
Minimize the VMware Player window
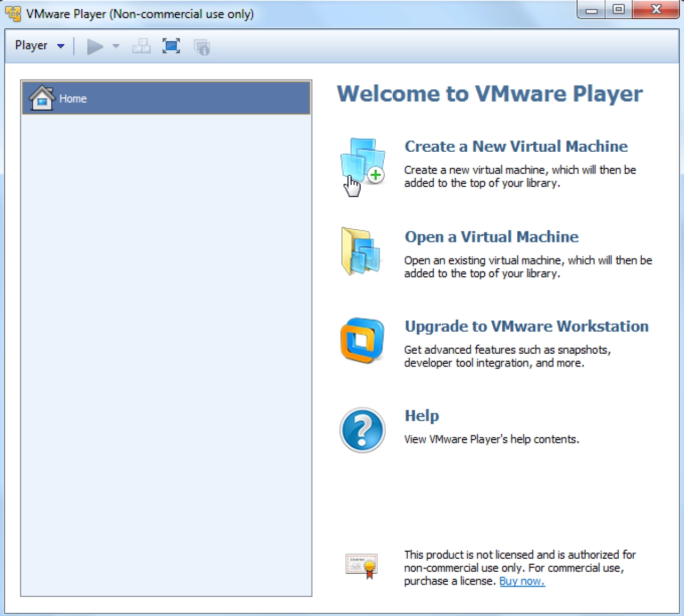point(592,10)
